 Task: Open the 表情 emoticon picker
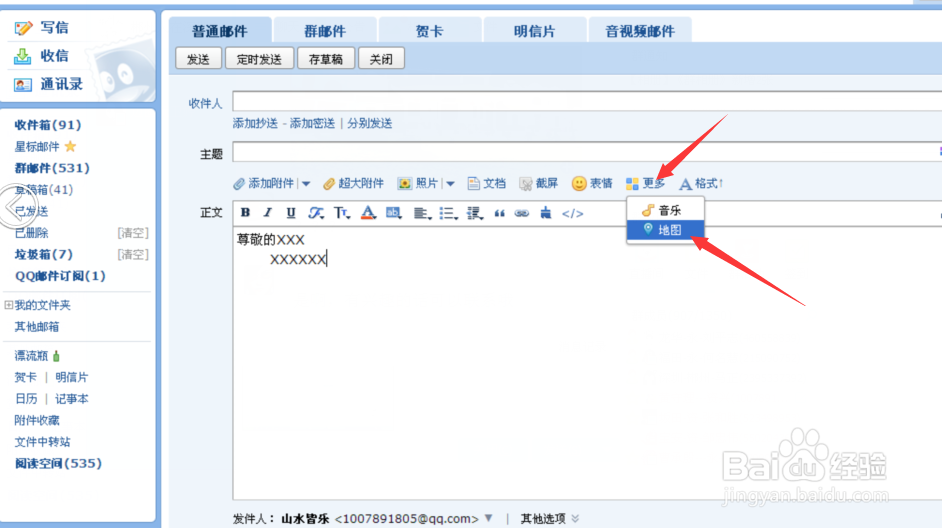pyautogui.click(x=592, y=183)
